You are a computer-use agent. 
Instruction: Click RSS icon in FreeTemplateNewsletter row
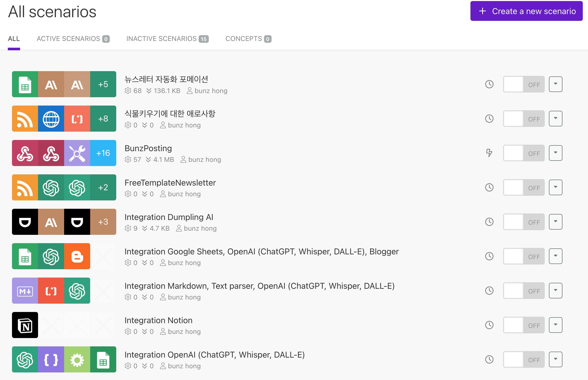tap(25, 187)
